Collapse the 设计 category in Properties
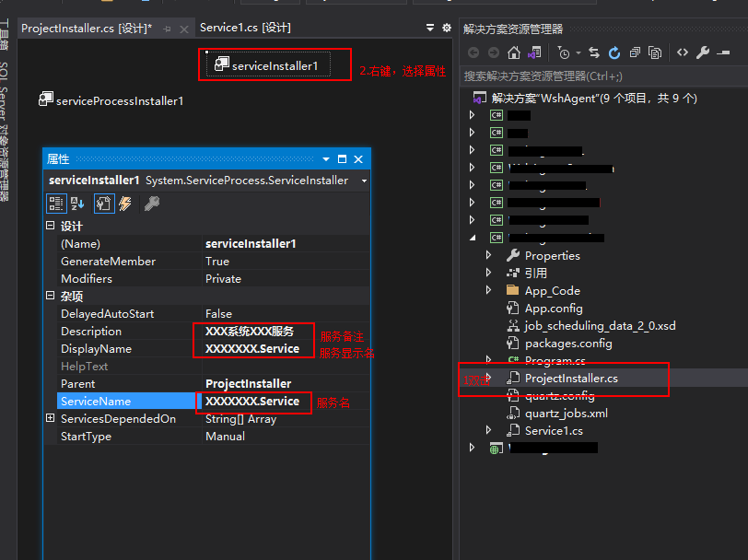This screenshot has height=560, width=748. tap(50, 225)
